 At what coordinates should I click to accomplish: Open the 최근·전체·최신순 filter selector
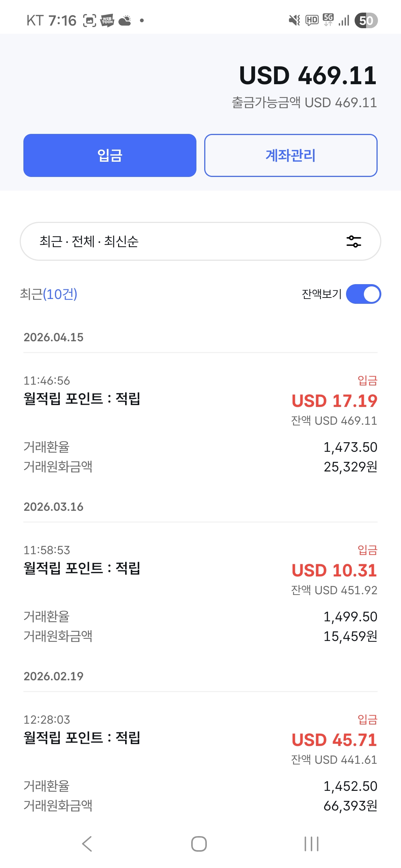click(x=186, y=241)
